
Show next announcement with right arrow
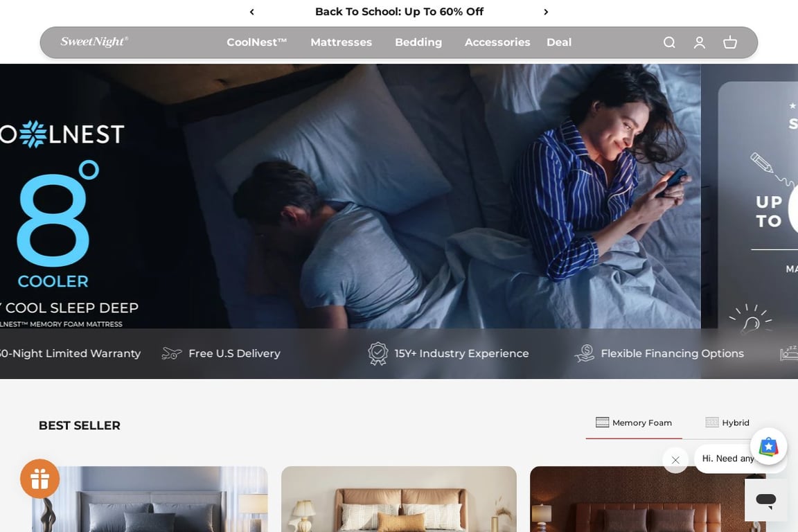point(546,12)
